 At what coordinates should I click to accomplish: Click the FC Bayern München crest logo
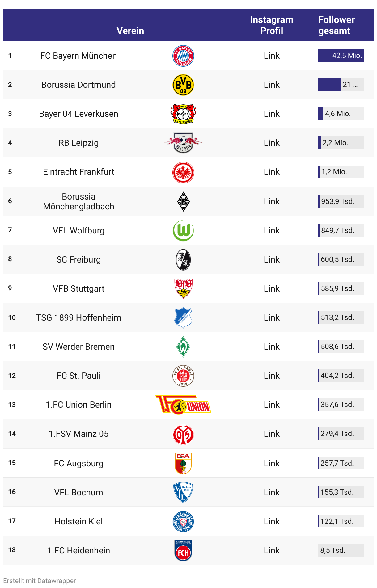click(183, 56)
